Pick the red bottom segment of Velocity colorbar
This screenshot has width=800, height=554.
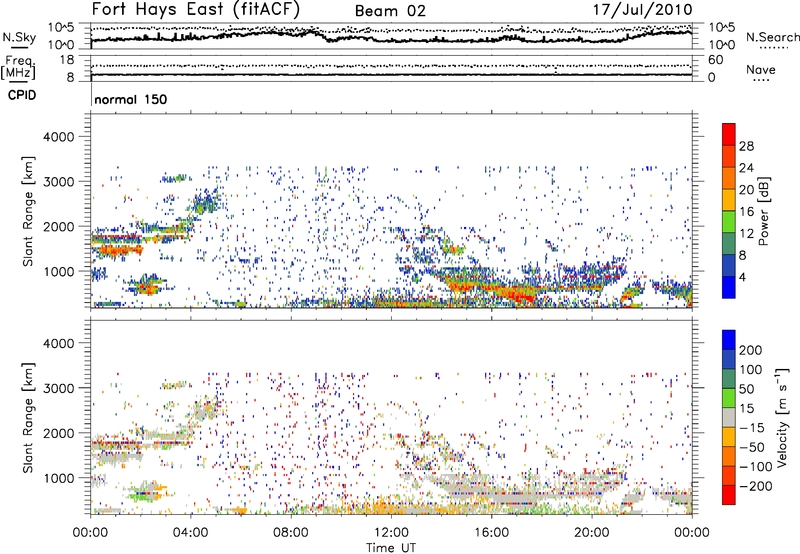729,495
